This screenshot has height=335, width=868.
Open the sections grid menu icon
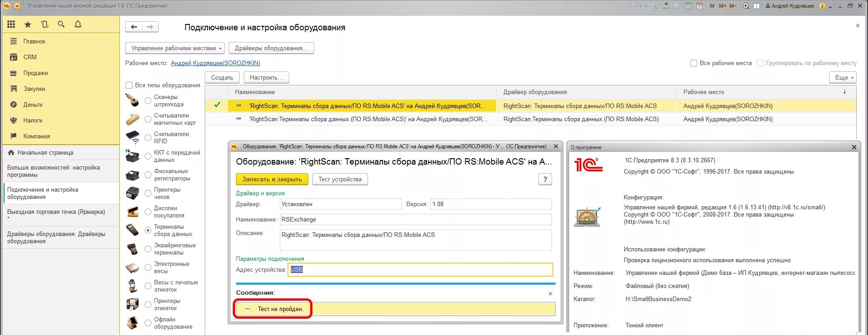pos(11,24)
